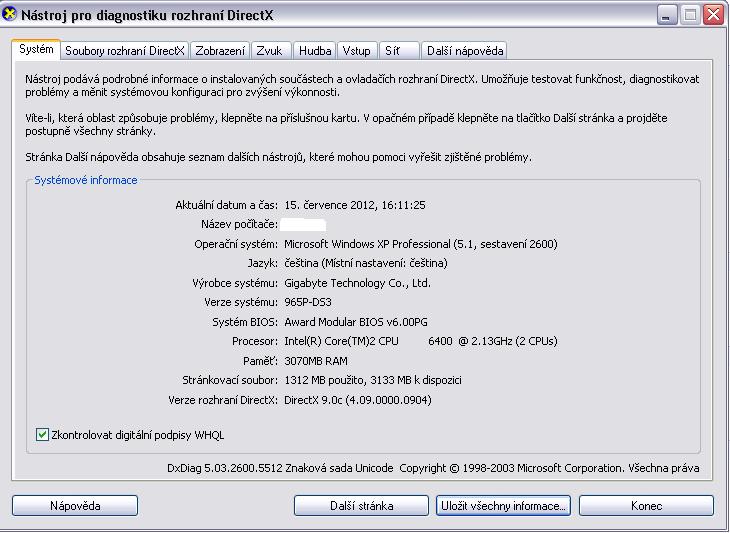Click the Procesor label
Viewport: 730px width, 533px height.
point(255,341)
